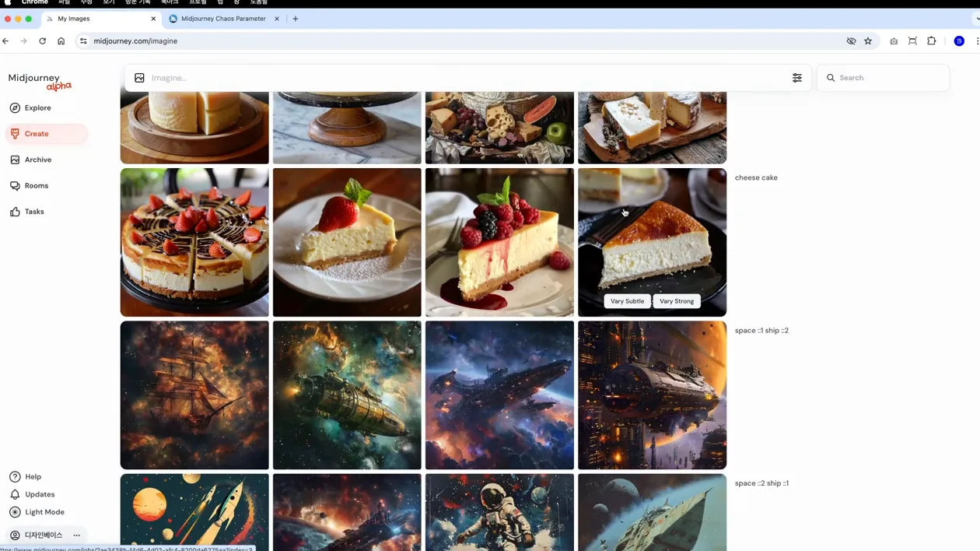Screen dimensions: 980x551
Task: Open the Extensions puzzle icon
Action: 932,41
